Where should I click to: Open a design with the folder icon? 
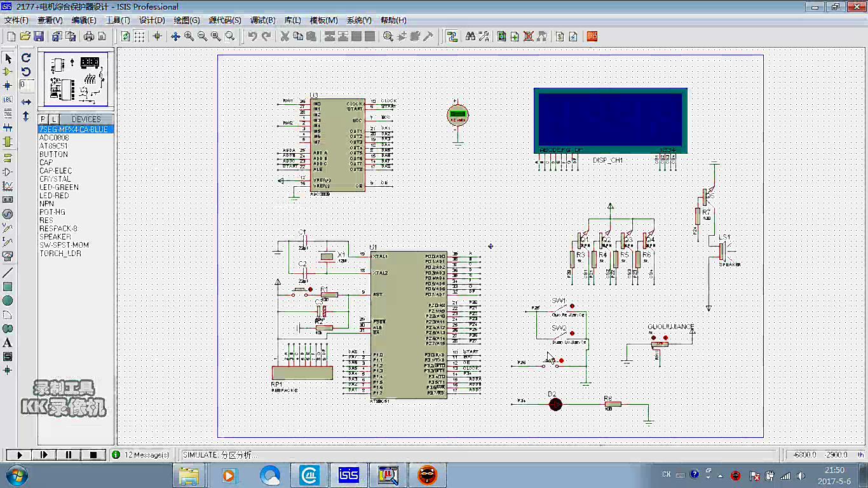click(x=25, y=36)
